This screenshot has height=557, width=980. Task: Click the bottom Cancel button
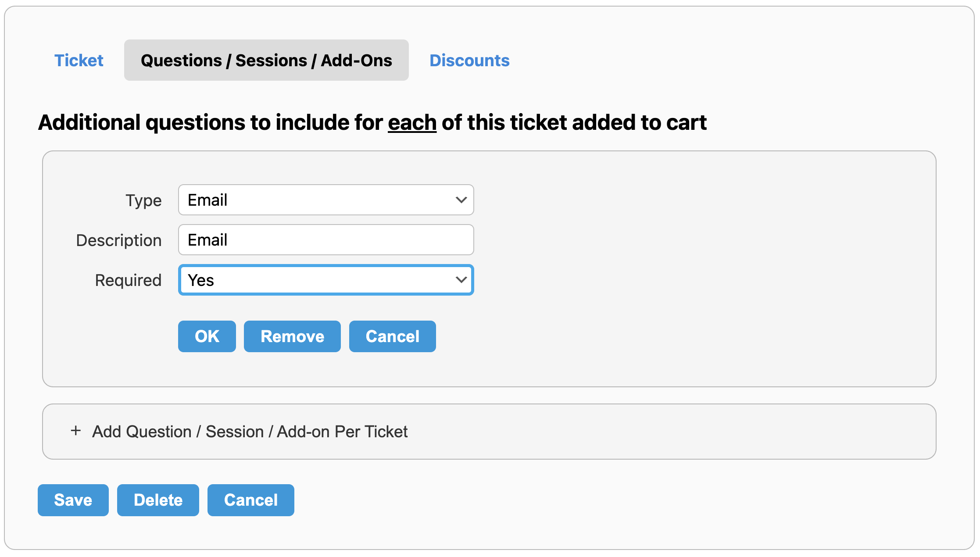coord(250,500)
